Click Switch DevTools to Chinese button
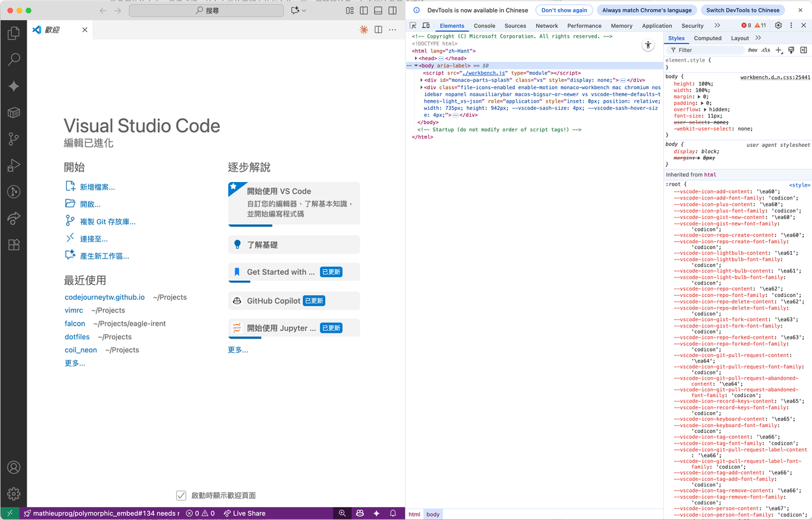The image size is (812, 520). click(x=742, y=10)
